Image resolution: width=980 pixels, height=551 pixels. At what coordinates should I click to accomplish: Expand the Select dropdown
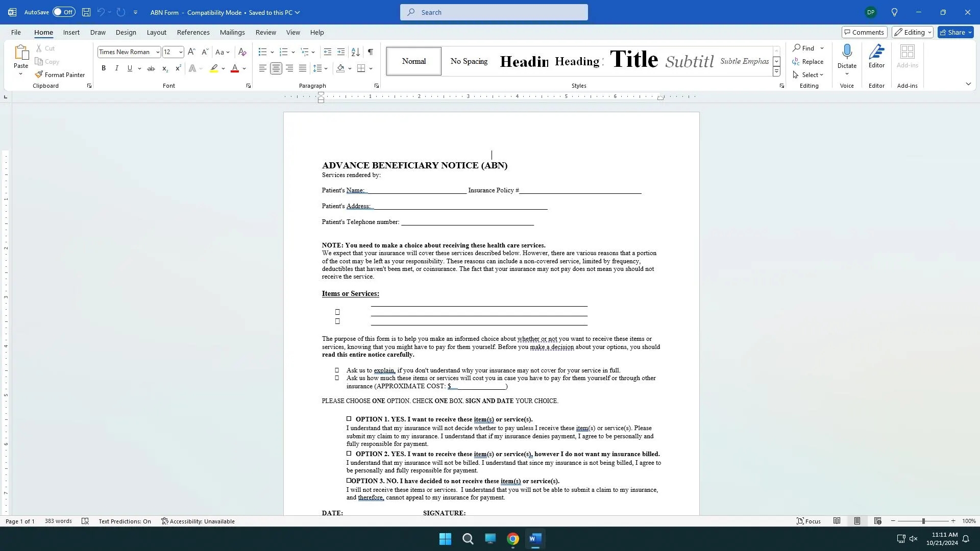click(x=808, y=74)
